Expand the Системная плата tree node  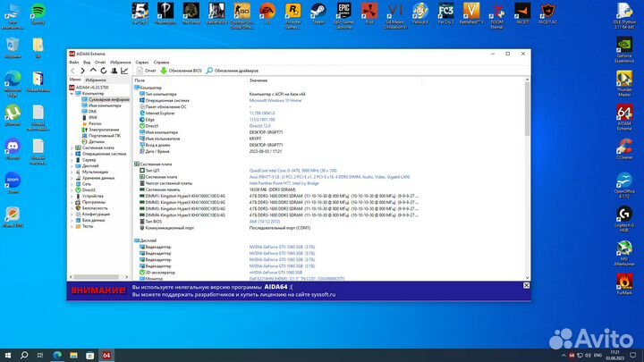click(x=72, y=147)
